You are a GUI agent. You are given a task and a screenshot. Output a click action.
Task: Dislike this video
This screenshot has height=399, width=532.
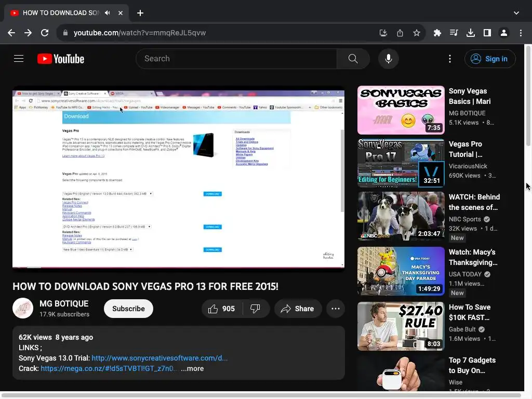pyautogui.click(x=256, y=309)
